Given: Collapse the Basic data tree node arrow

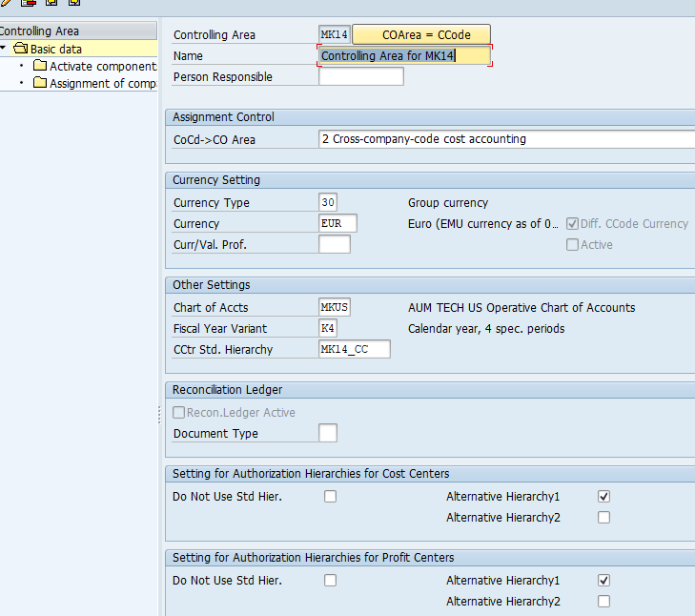Looking at the screenshot, I should 5,49.
